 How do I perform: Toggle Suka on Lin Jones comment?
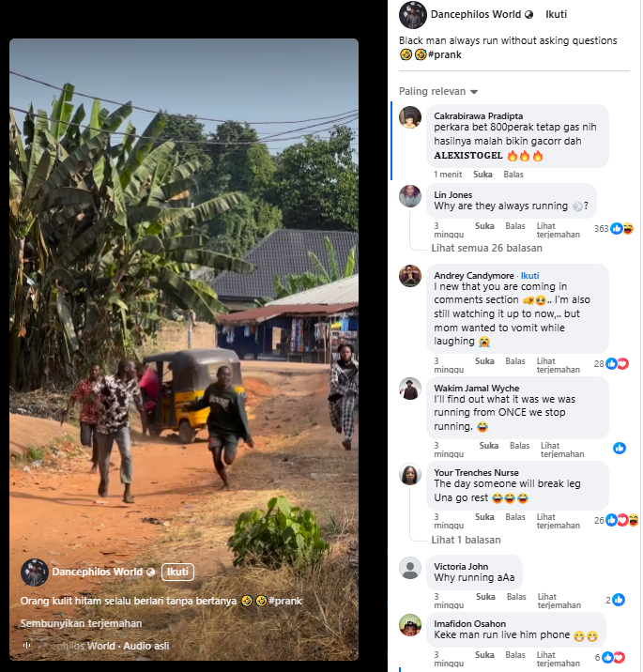click(484, 226)
